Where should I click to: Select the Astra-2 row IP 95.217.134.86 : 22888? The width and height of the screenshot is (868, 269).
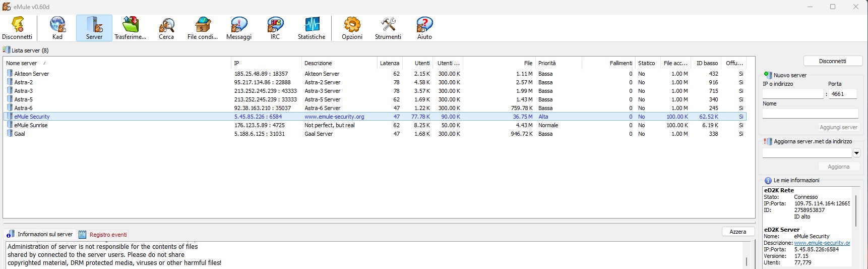pos(262,82)
